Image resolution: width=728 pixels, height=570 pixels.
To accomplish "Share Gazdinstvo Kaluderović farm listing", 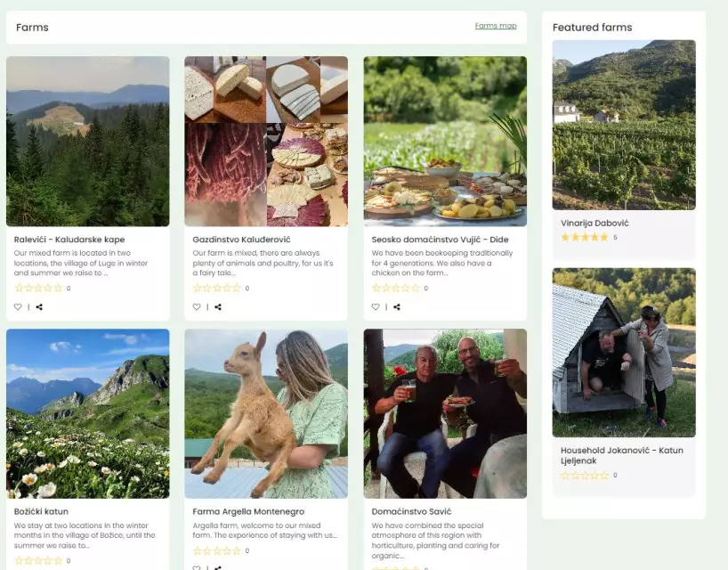I will coord(218,307).
